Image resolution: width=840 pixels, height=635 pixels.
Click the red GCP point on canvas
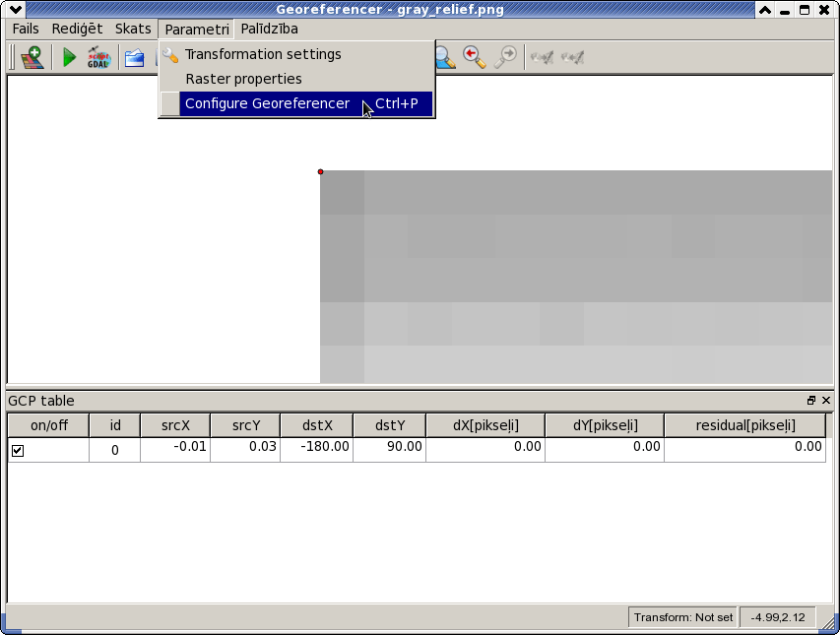click(x=320, y=172)
